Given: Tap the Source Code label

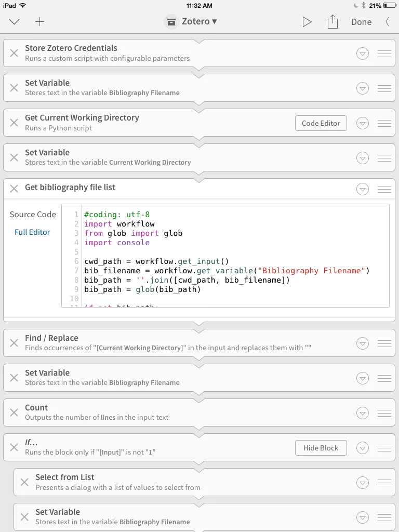Looking at the screenshot, I should click(33, 215).
